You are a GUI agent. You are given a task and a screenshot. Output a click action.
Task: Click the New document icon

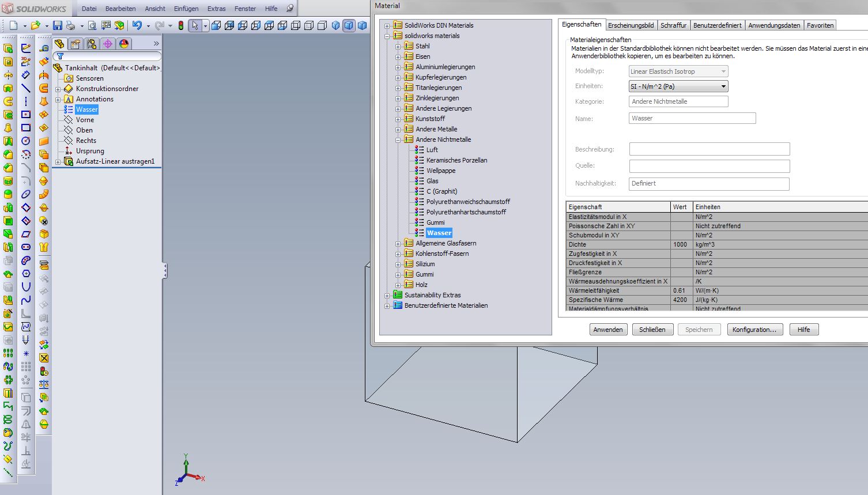[13, 25]
